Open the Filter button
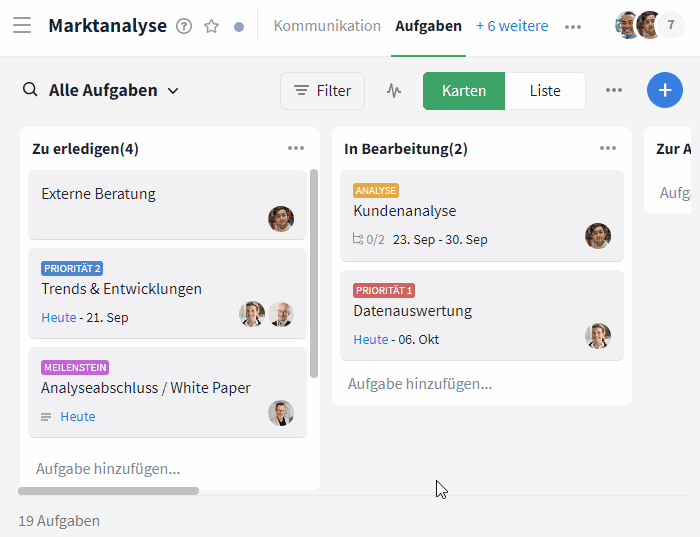This screenshot has height=537, width=700. click(322, 91)
